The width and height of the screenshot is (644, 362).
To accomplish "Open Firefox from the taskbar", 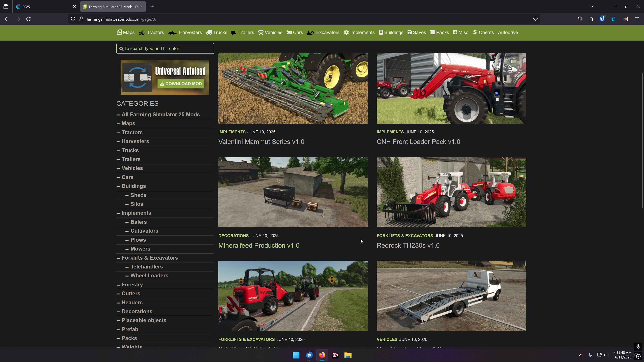I will click(x=322, y=355).
